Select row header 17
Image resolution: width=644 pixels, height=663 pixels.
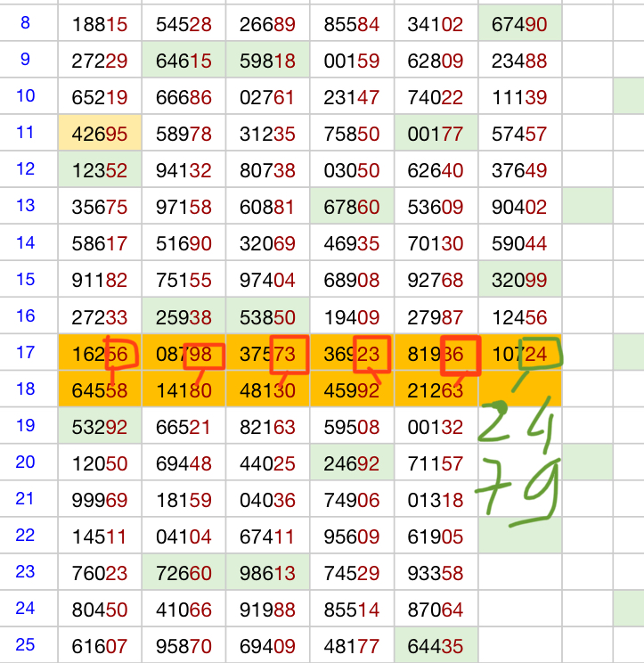[x=25, y=353]
